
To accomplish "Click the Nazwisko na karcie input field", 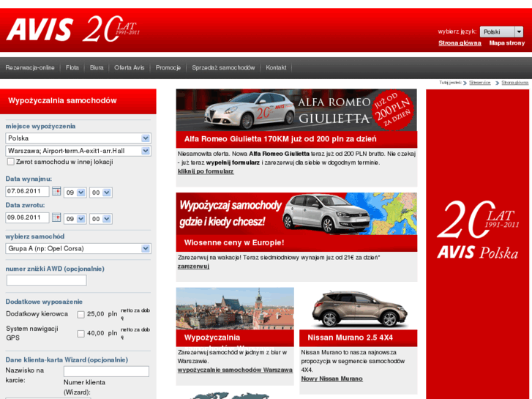I will coord(106,371).
